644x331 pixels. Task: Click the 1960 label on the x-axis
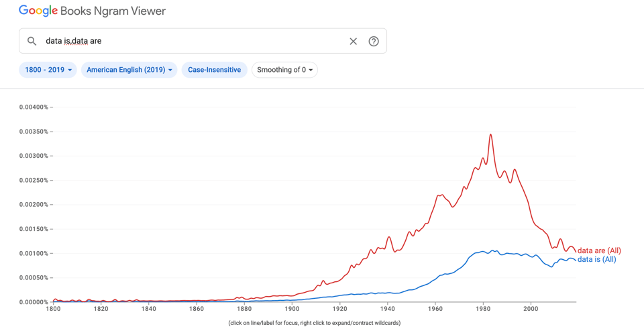[x=435, y=309]
